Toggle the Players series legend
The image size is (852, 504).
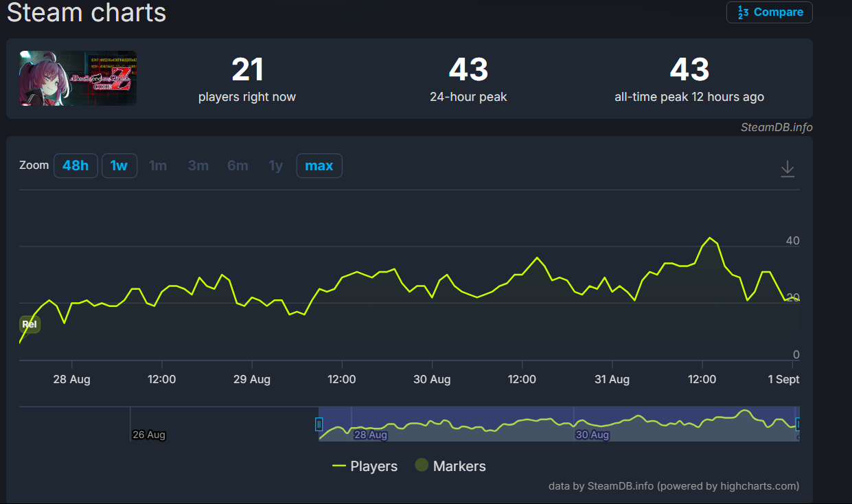(x=365, y=466)
